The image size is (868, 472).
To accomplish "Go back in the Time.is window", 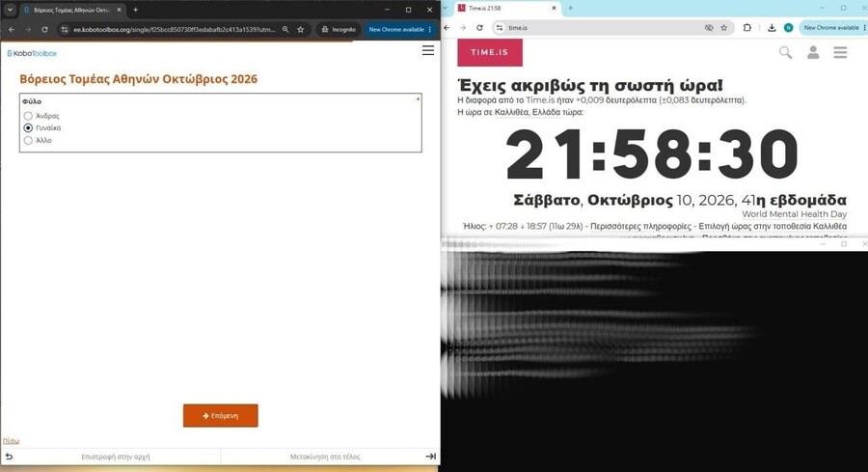I will click(447, 28).
